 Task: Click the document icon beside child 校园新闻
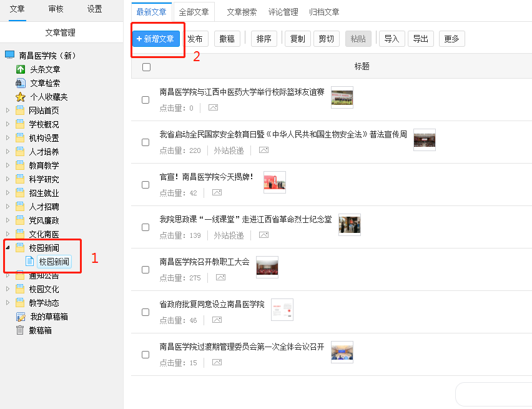tap(30, 262)
